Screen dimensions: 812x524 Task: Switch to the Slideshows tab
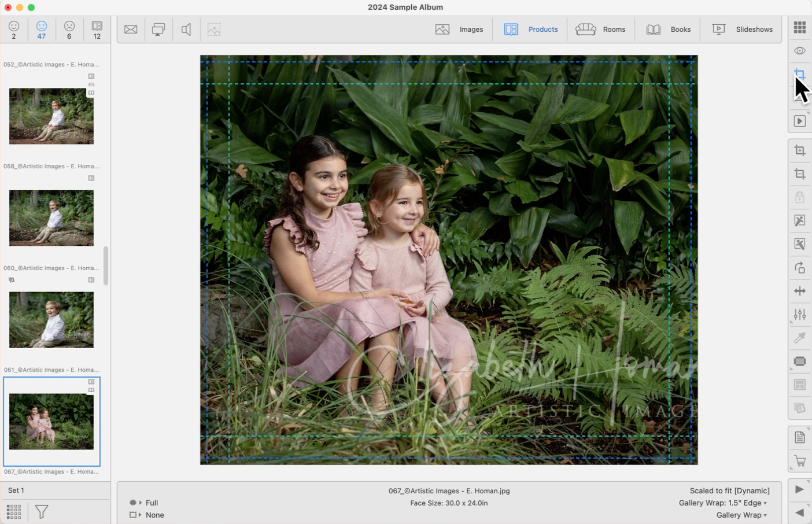742,29
